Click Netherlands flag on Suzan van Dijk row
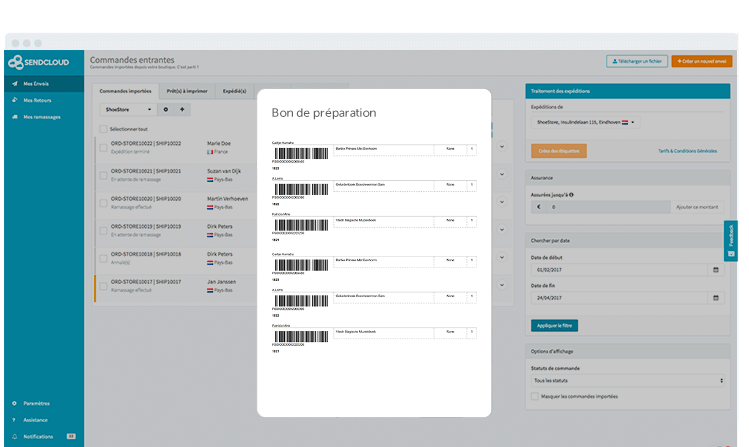This screenshot has height=447, width=749. 210,180
